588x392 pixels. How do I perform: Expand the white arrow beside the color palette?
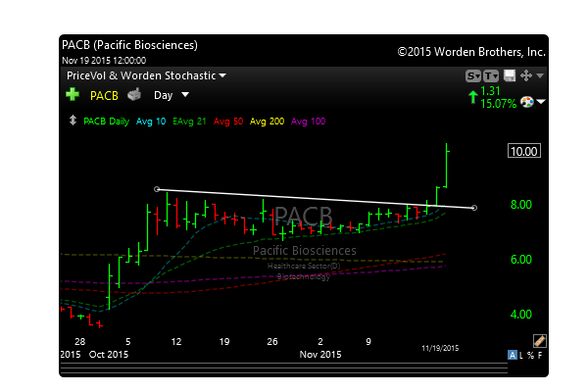click(x=541, y=102)
